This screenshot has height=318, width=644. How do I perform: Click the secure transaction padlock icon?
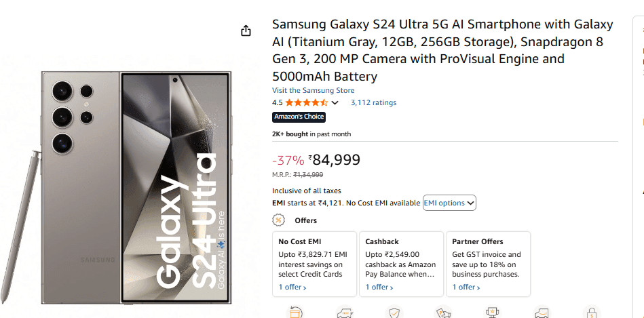point(592,313)
